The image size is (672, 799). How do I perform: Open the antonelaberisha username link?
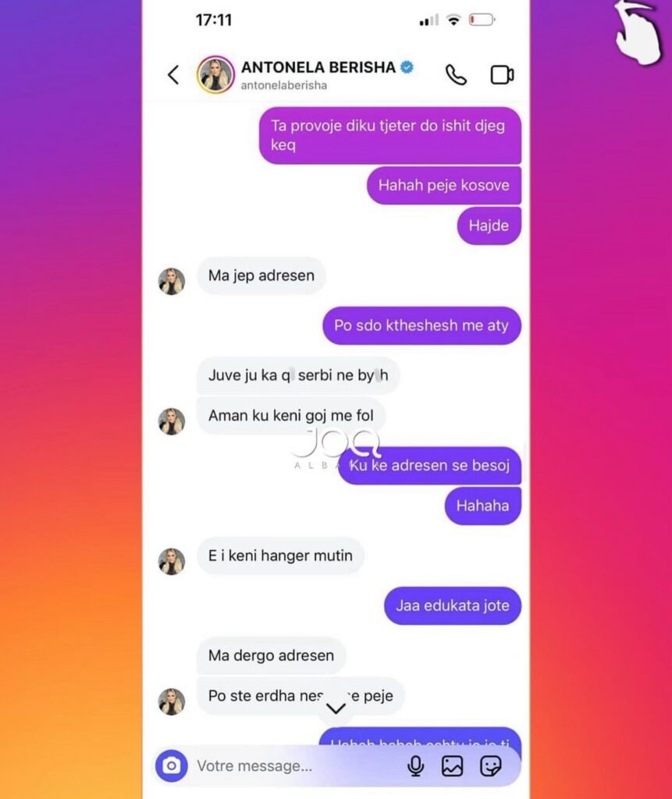283,86
